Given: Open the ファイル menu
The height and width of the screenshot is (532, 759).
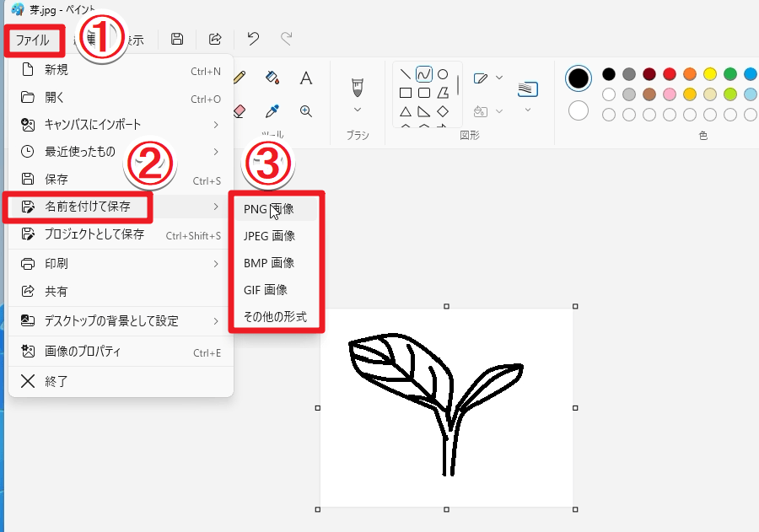Looking at the screenshot, I should (x=32, y=40).
